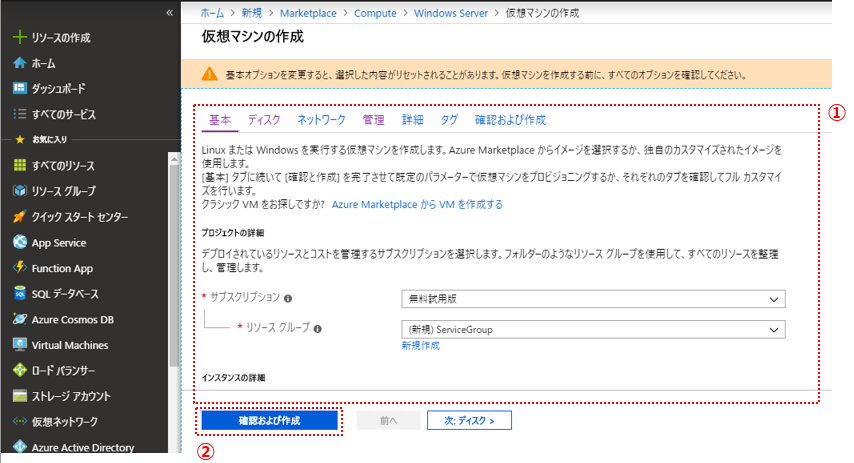
Task: Open すべてのサービス in the sidebar
Action: tap(64, 114)
